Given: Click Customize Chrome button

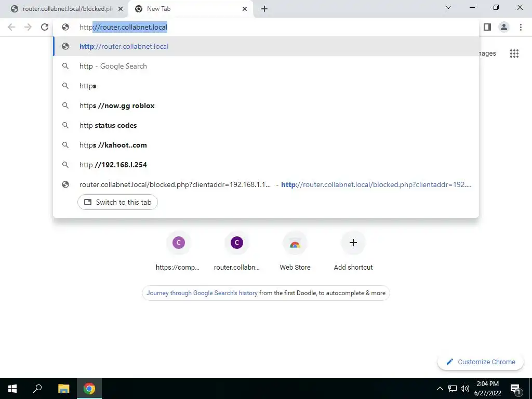Looking at the screenshot, I should [x=481, y=362].
